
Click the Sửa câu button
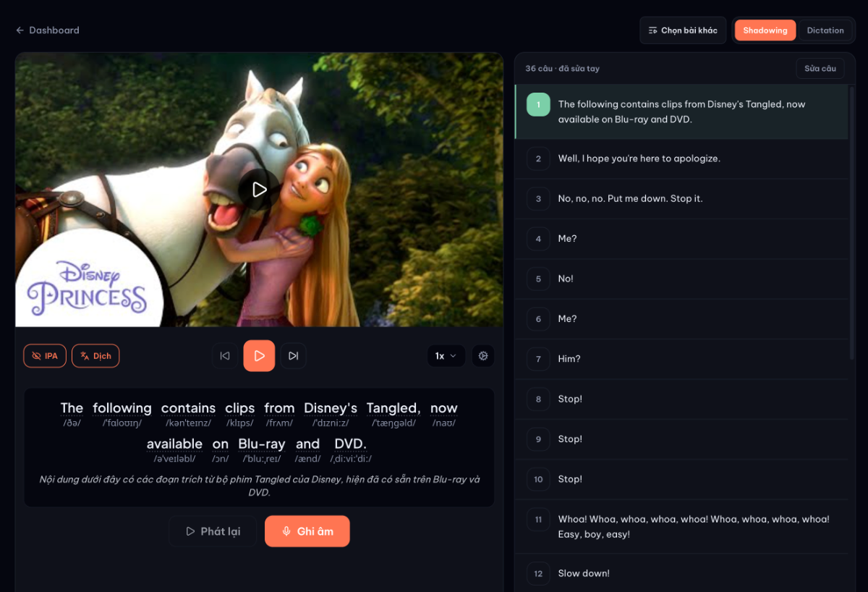coord(820,68)
